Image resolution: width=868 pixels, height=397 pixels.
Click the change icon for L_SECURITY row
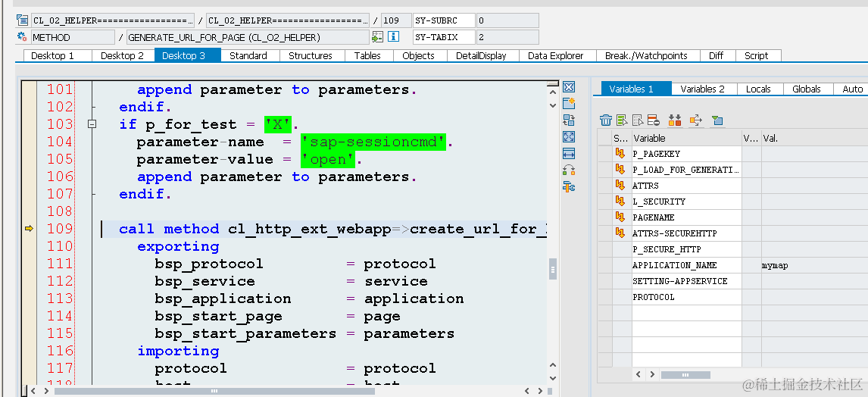click(x=620, y=201)
